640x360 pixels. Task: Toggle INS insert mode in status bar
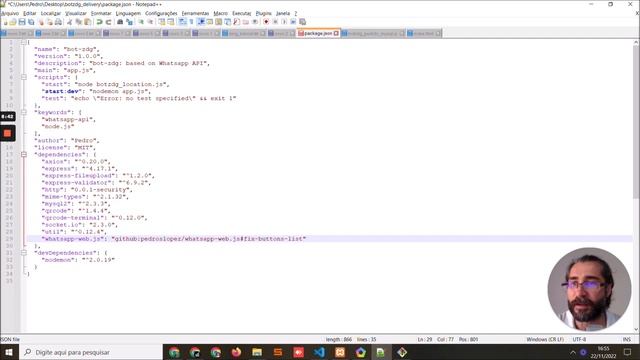click(626, 339)
